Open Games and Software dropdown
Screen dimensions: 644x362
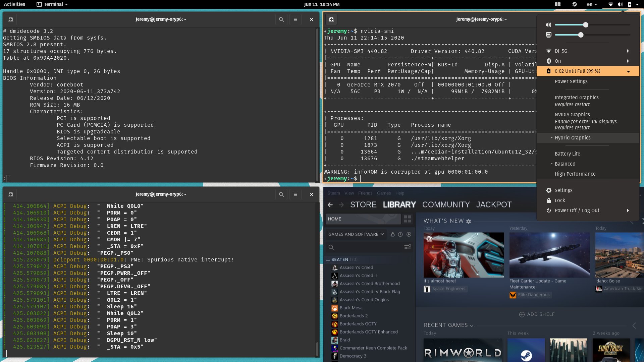(x=356, y=234)
